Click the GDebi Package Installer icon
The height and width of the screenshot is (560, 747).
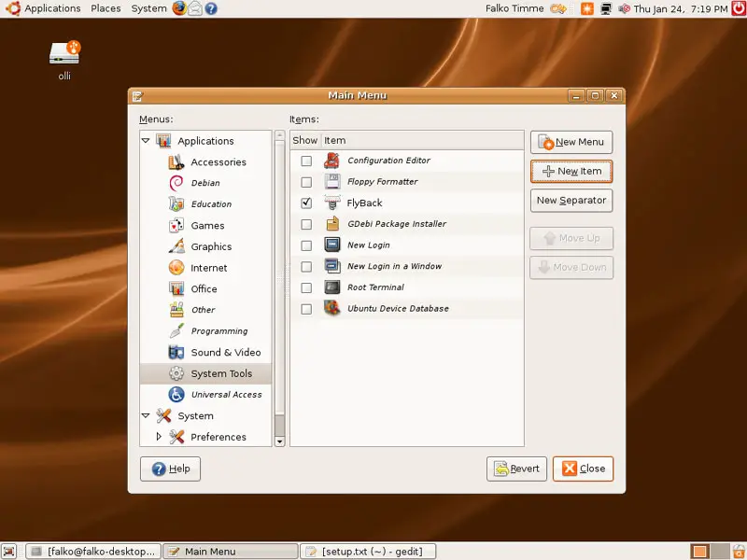point(331,224)
